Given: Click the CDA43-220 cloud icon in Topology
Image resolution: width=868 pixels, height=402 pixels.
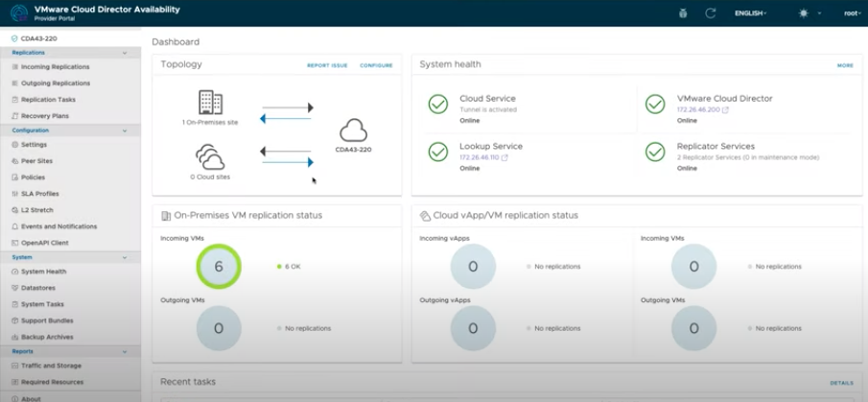Looking at the screenshot, I should (353, 130).
